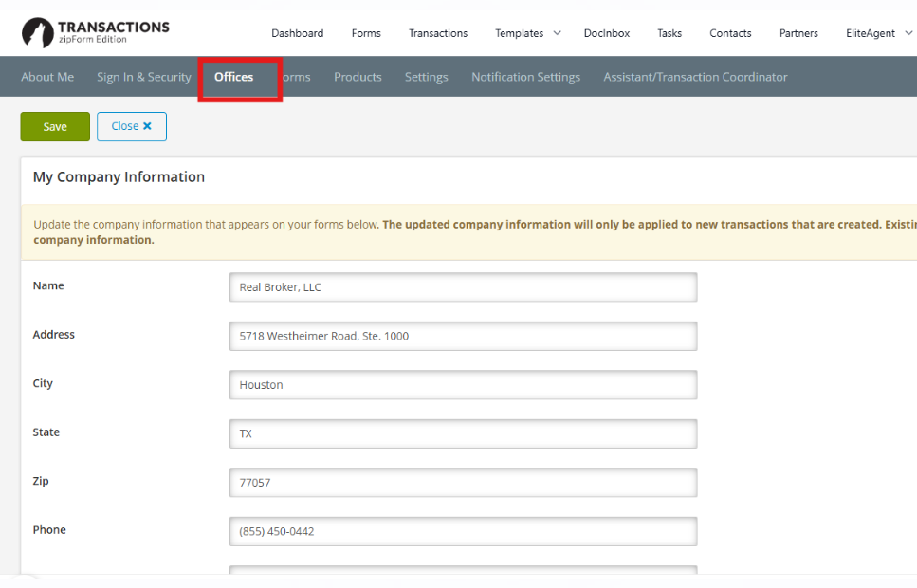Viewport: 917px width, 588px height.
Task: Click the City field label
Action: tap(43, 383)
